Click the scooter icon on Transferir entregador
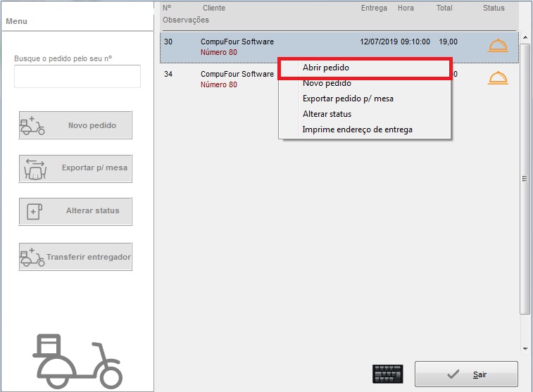The height and width of the screenshot is (392, 533). tap(33, 258)
